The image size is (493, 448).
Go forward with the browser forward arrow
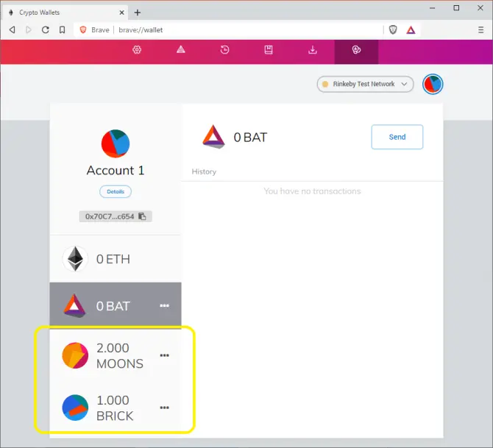[x=29, y=30]
